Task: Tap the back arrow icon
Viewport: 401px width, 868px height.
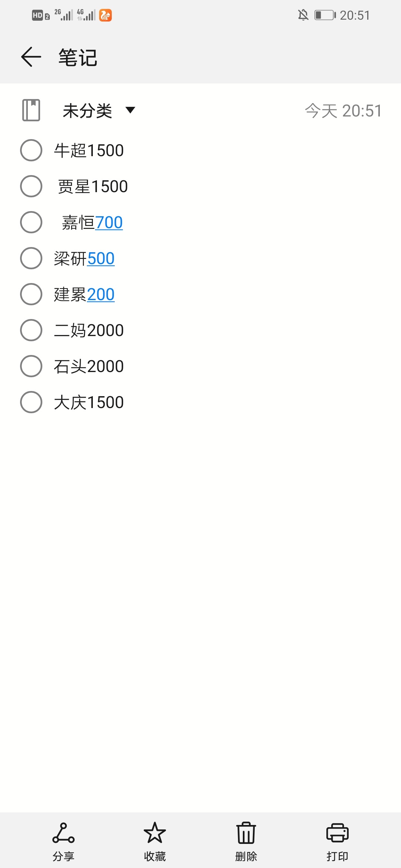Action: point(31,57)
